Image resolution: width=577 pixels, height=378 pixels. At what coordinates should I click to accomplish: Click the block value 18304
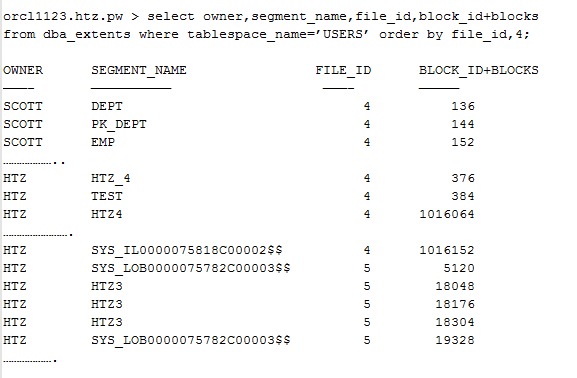tap(455, 322)
